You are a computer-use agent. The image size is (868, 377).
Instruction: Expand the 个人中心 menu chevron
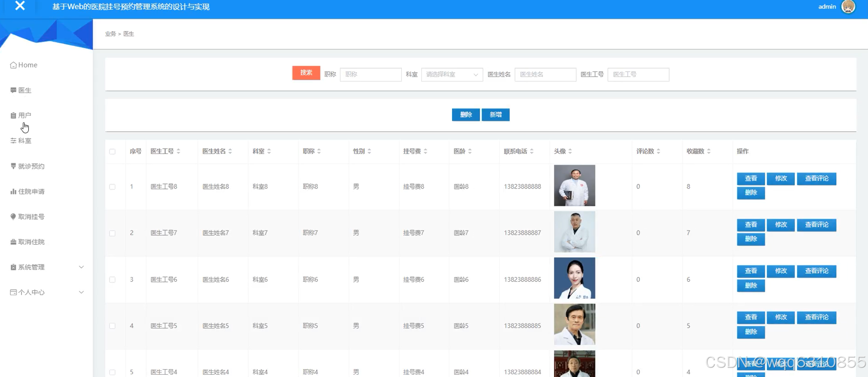coord(81,292)
